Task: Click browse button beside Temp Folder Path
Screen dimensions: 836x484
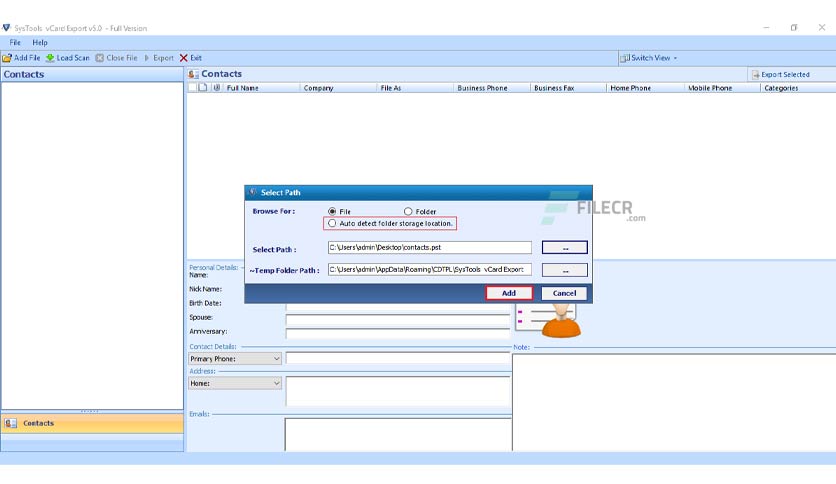Action: click(565, 270)
